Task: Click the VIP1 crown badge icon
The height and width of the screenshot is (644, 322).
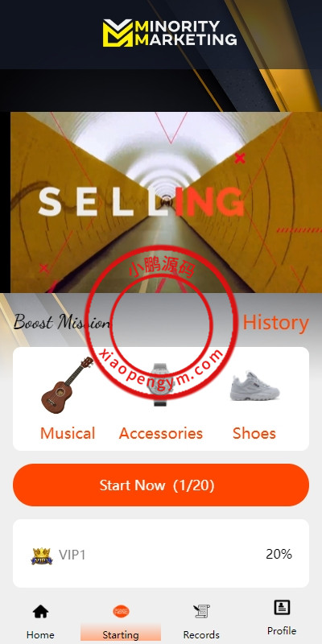Action: pos(42,556)
